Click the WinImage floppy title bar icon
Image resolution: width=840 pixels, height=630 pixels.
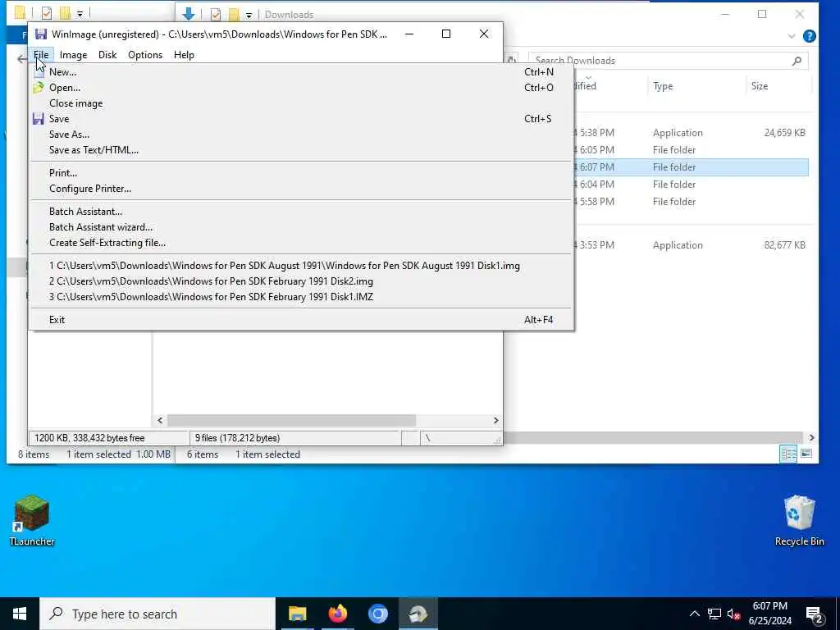(41, 34)
